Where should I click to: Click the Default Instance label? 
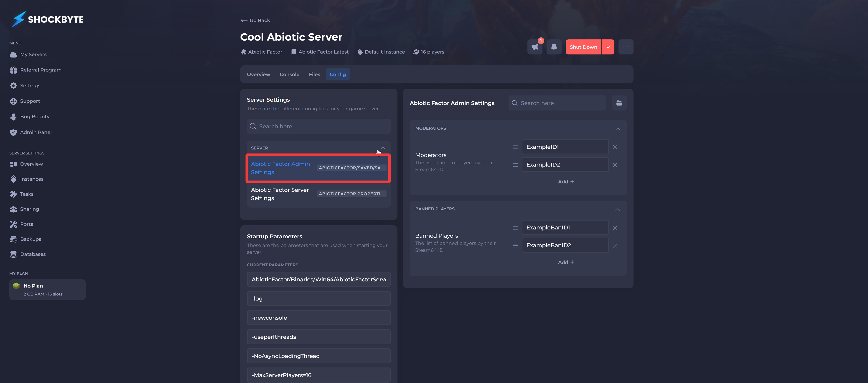(x=381, y=52)
